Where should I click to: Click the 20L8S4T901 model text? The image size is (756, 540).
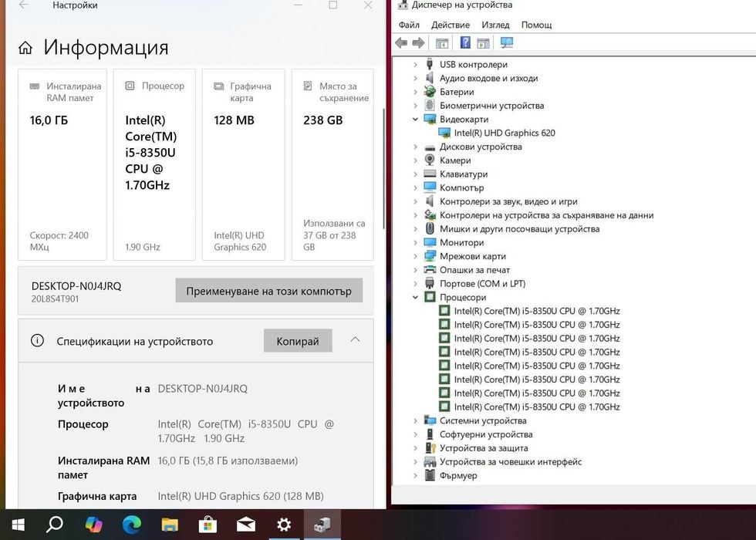coord(55,299)
